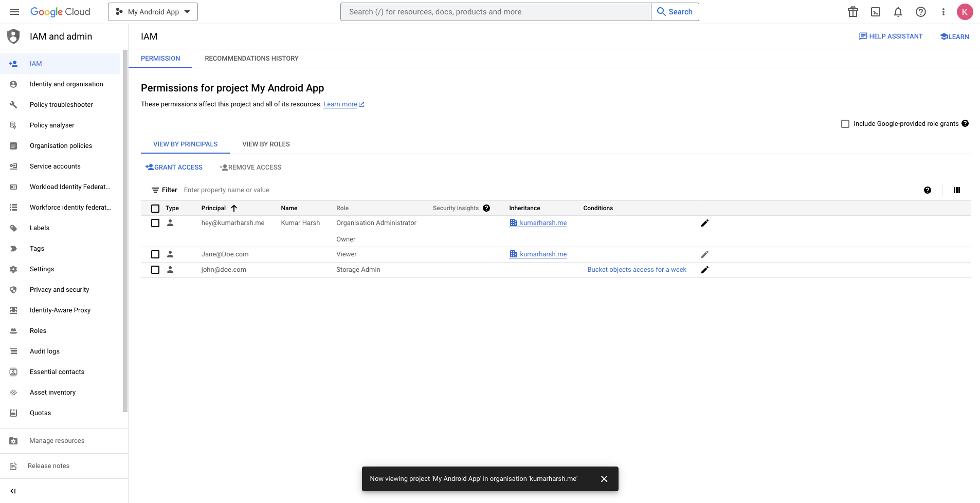Enable Include Google-provided role grants
This screenshot has height=503, width=980.
point(845,123)
